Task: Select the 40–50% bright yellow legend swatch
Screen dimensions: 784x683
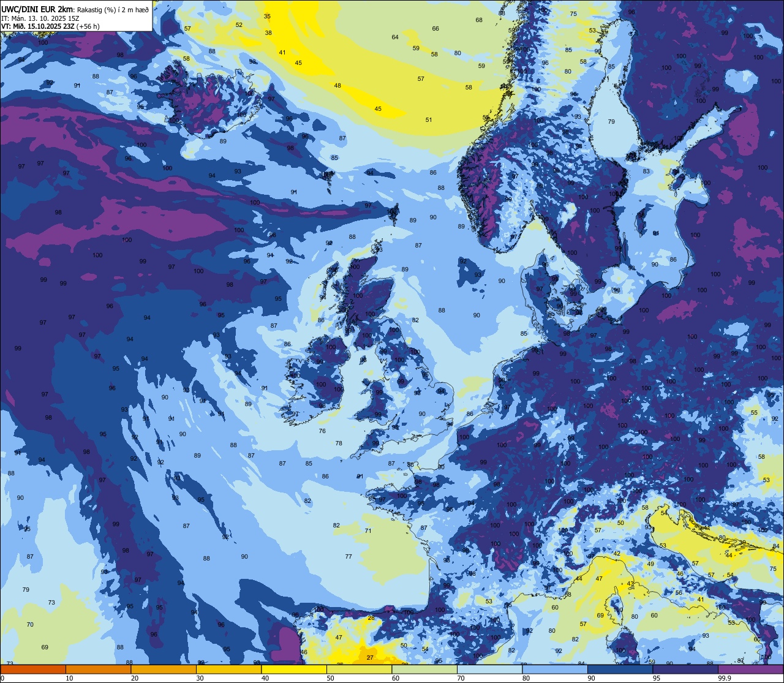Action: pyautogui.click(x=294, y=669)
